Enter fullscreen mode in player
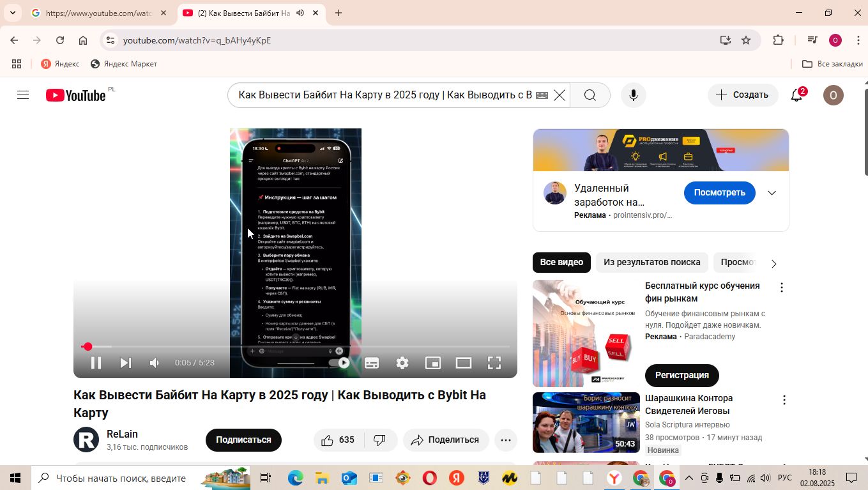 click(494, 363)
